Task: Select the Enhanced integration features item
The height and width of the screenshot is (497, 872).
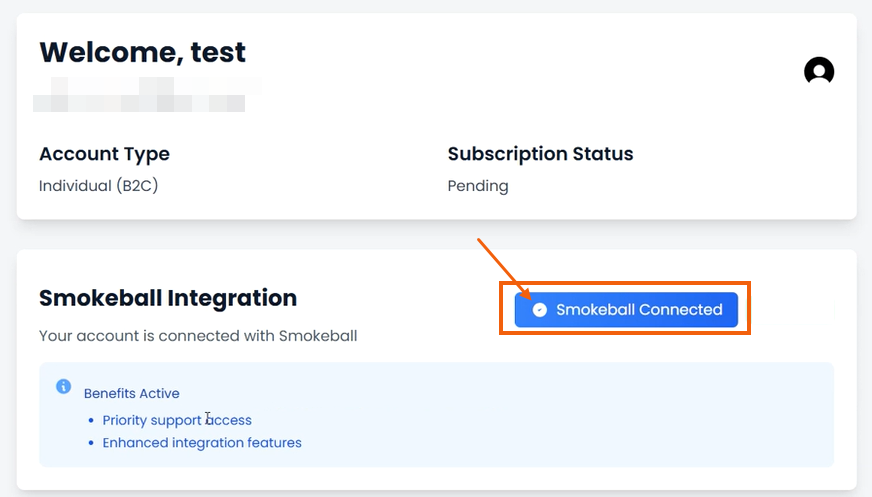Action: [202, 443]
